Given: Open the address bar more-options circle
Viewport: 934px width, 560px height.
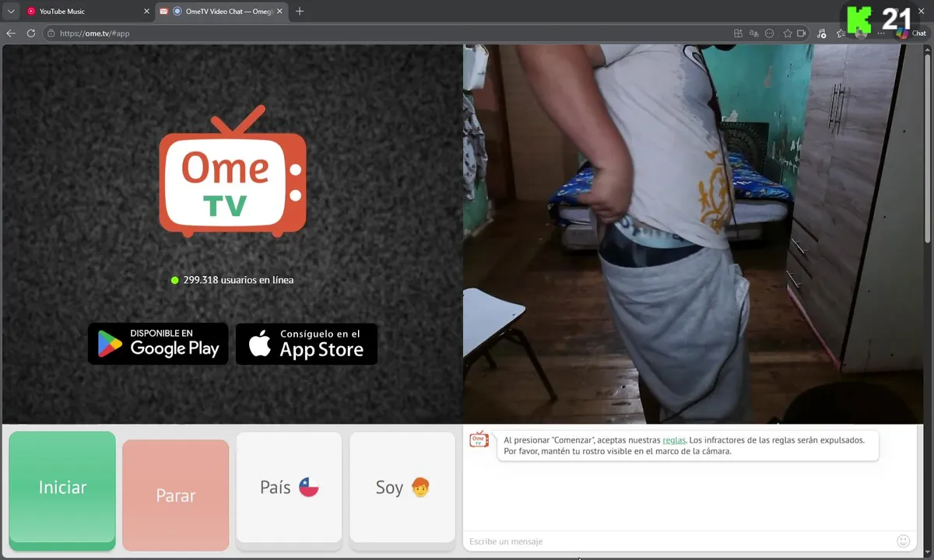Looking at the screenshot, I should [770, 33].
